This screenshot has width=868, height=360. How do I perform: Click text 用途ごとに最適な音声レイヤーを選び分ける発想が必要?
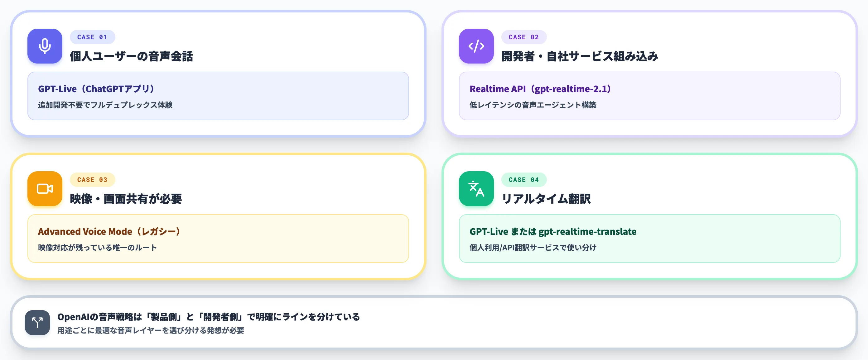pyautogui.click(x=151, y=330)
